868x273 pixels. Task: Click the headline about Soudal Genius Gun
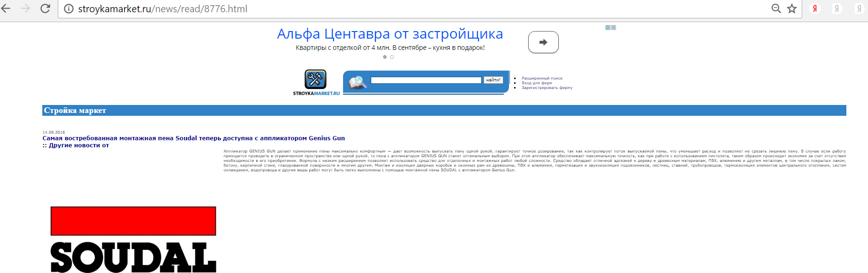coord(194,138)
